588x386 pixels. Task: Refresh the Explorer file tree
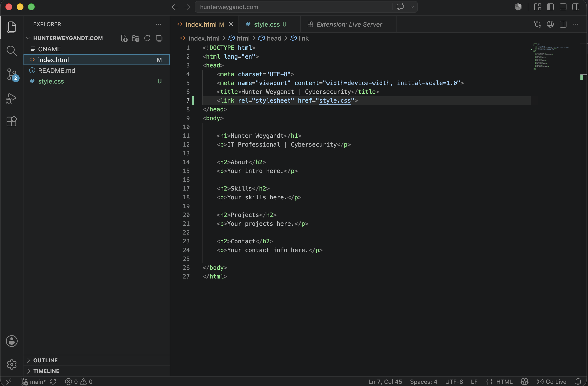[147, 38]
